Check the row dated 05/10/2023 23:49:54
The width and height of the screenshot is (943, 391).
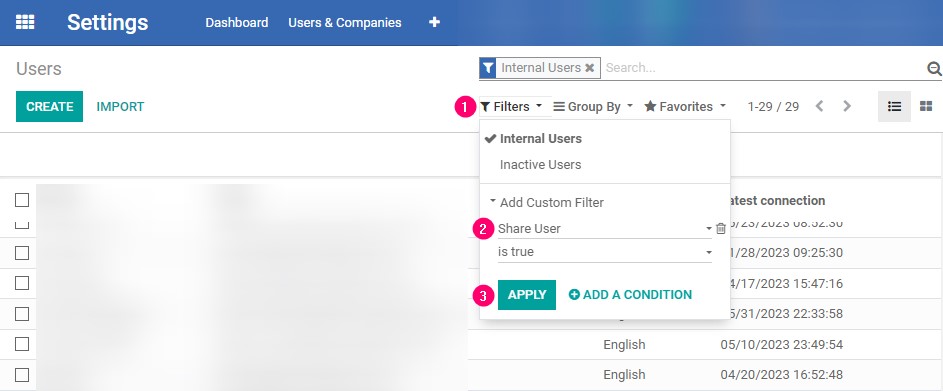(22, 345)
